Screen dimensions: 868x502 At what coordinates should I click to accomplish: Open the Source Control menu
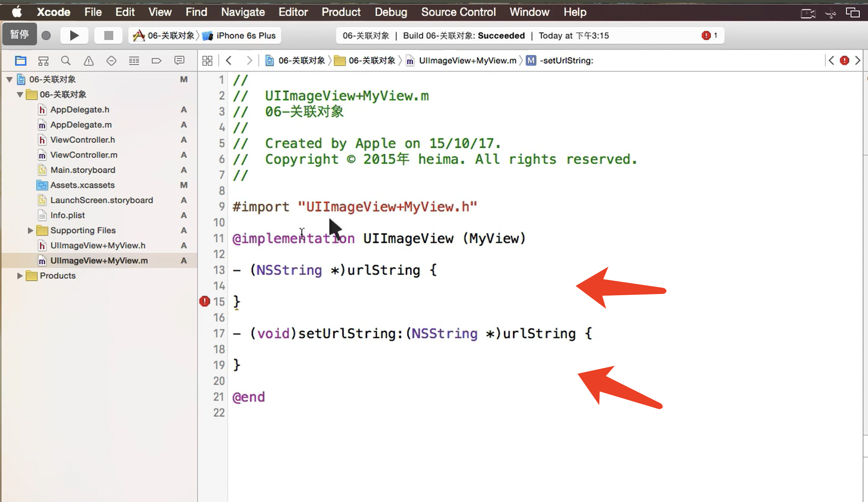(458, 12)
